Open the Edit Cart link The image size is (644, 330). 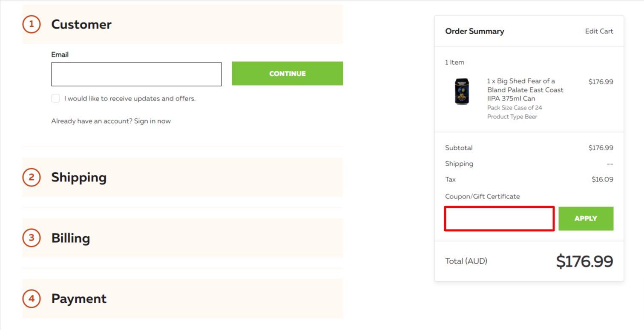(599, 31)
